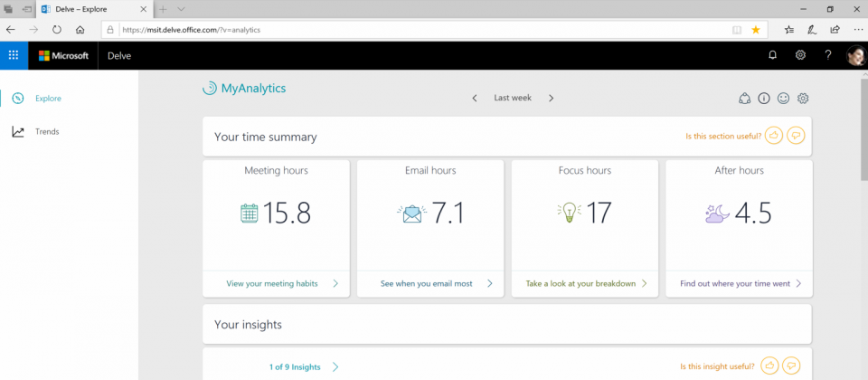Open the MyAnalytics info icon
The height and width of the screenshot is (380, 868).
[764, 99]
